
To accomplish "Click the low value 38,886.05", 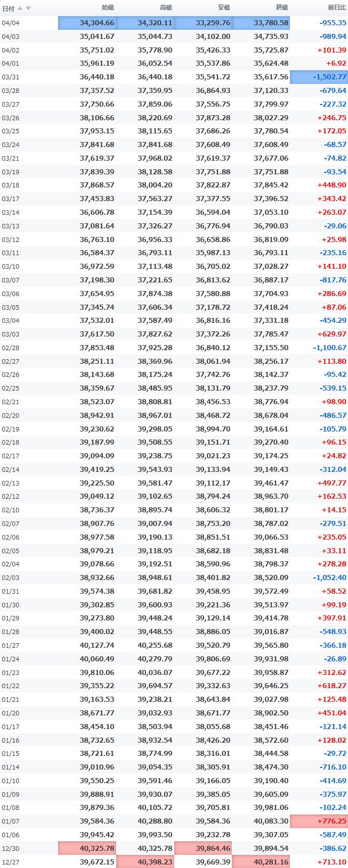I will coord(213,632).
